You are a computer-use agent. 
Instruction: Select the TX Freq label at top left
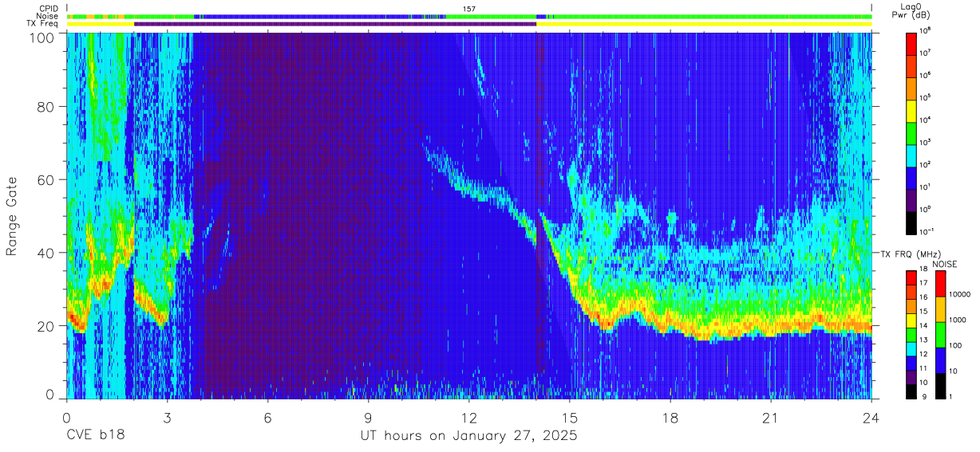pyautogui.click(x=43, y=24)
